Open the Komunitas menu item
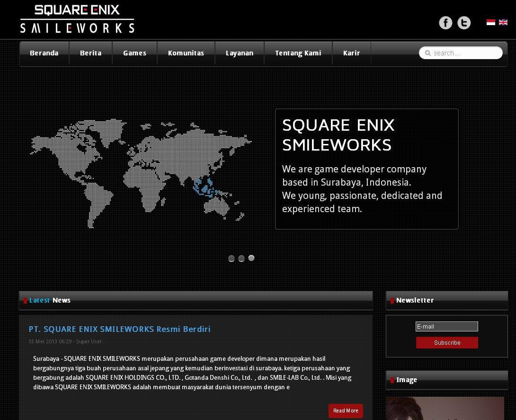This screenshot has width=516, height=420. pyautogui.click(x=186, y=53)
